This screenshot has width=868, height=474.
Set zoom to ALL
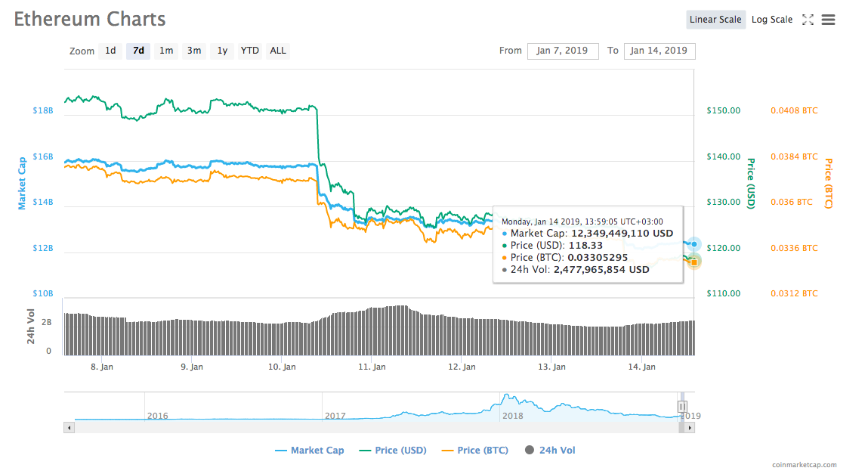click(278, 51)
